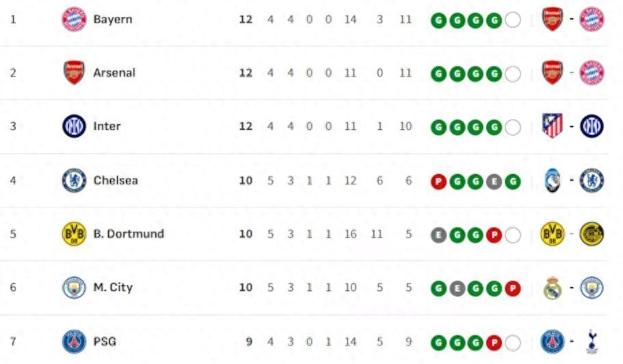Click the PSG crest beside the PSG name
This screenshot has height=364, width=623.
[x=74, y=341]
